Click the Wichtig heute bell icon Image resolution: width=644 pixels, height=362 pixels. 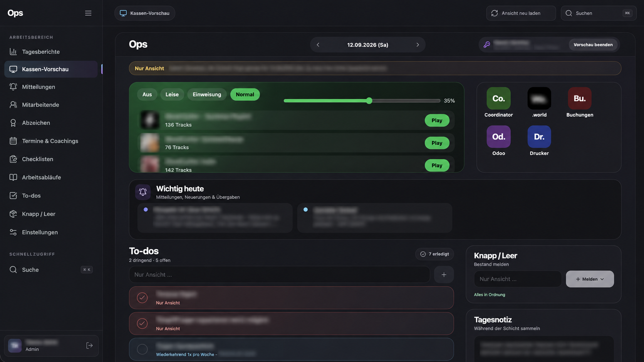[143, 192]
